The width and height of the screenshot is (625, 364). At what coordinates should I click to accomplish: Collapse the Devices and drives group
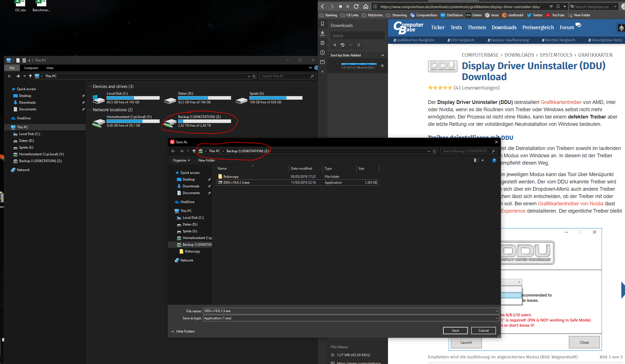(90, 87)
